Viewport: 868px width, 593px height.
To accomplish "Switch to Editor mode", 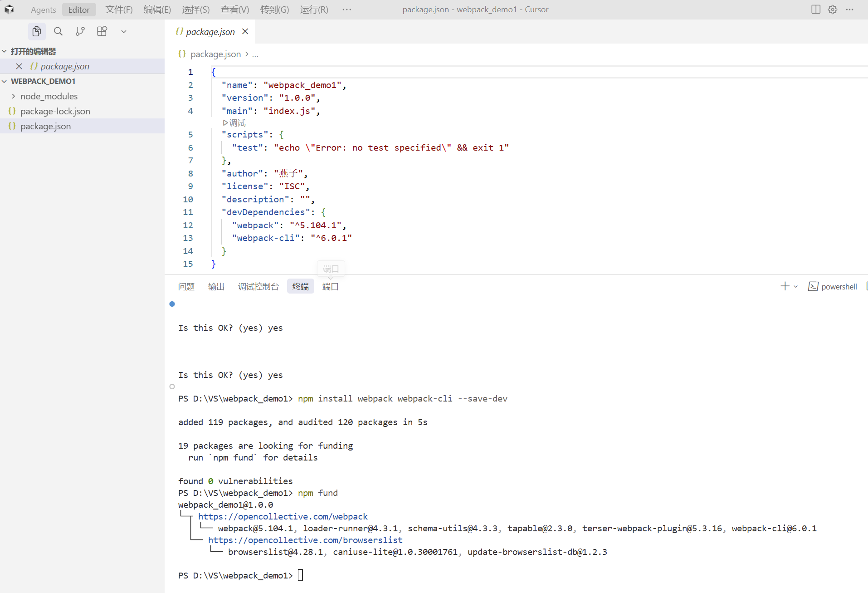I will 79,10.
